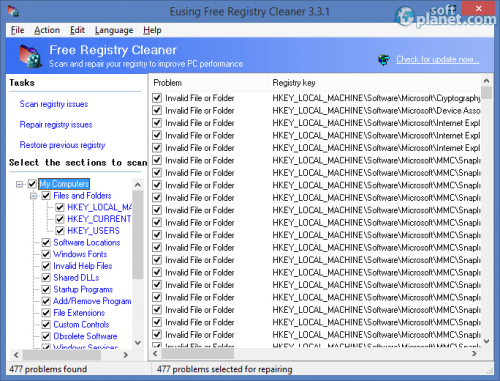Click the results list scroll right arrow

click(x=475, y=354)
